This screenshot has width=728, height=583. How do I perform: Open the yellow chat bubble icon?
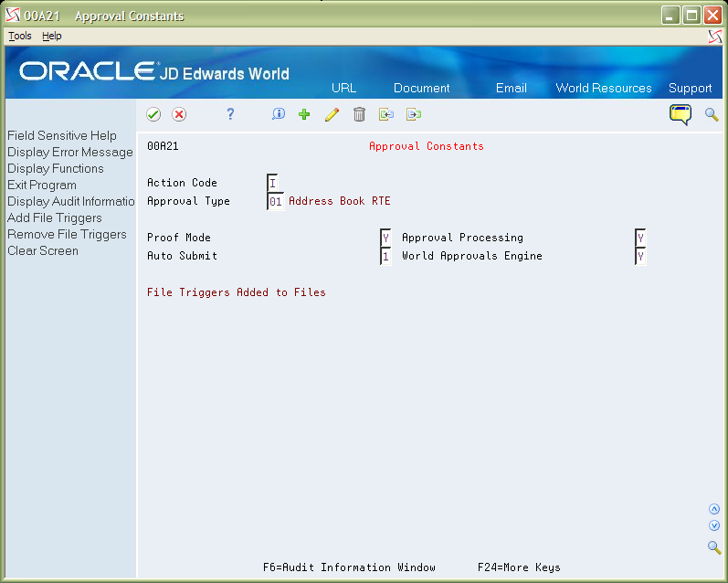pyautogui.click(x=681, y=115)
